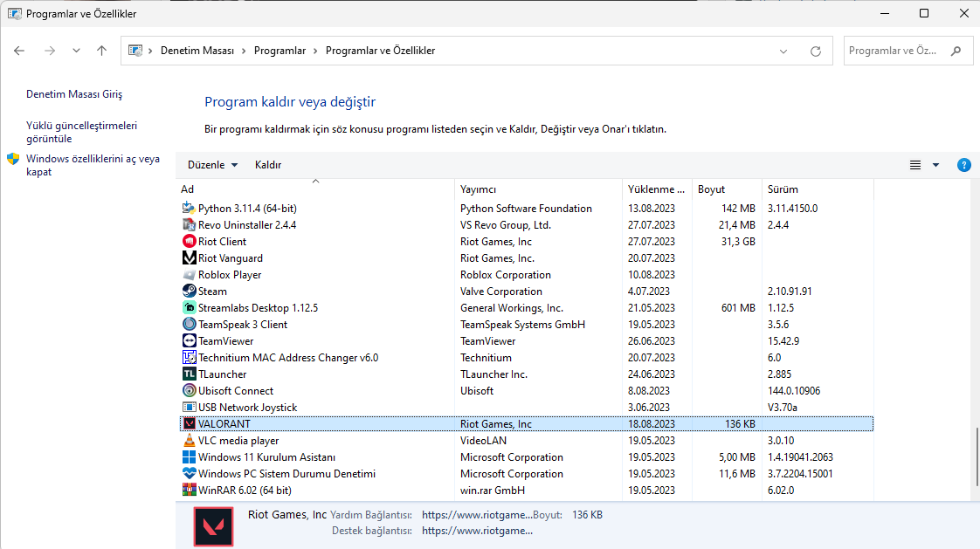This screenshot has width=980, height=549.
Task: Click the Kaldır uninstall button
Action: click(268, 165)
